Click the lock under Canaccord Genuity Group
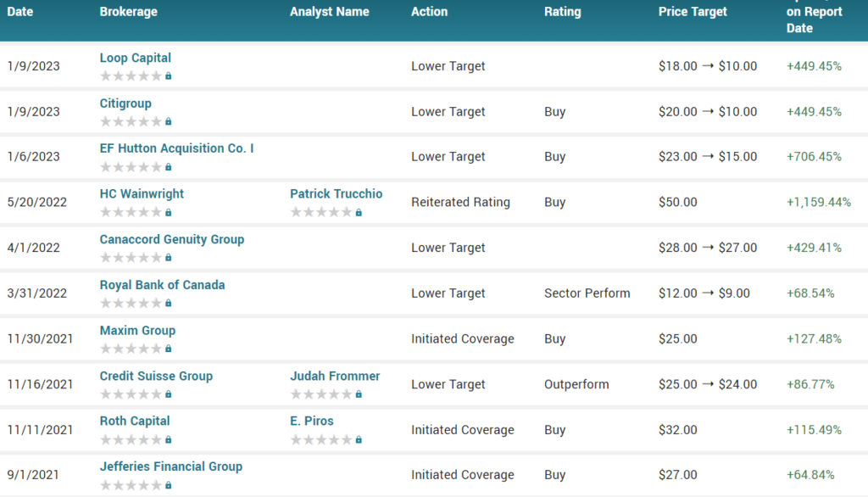 (x=169, y=258)
